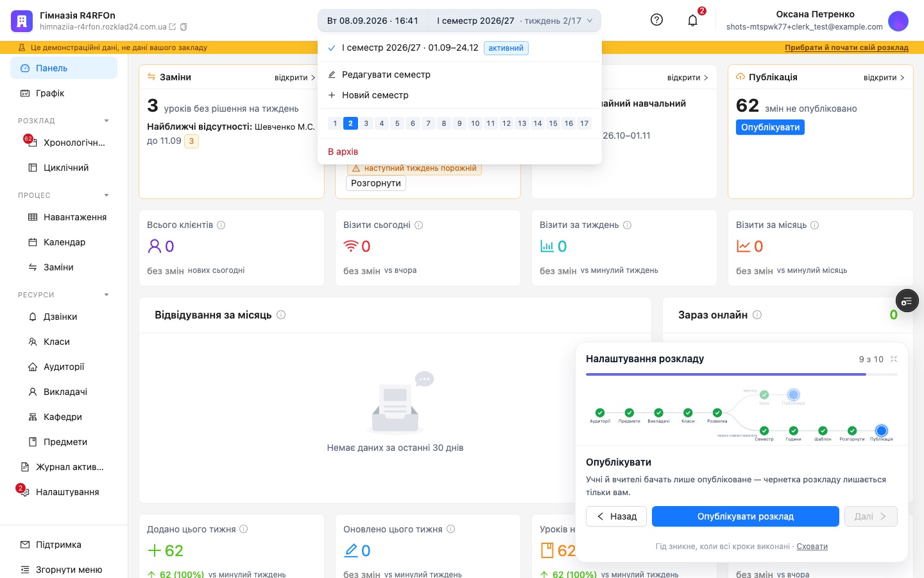Choose Редагувати семестр

click(x=459, y=74)
